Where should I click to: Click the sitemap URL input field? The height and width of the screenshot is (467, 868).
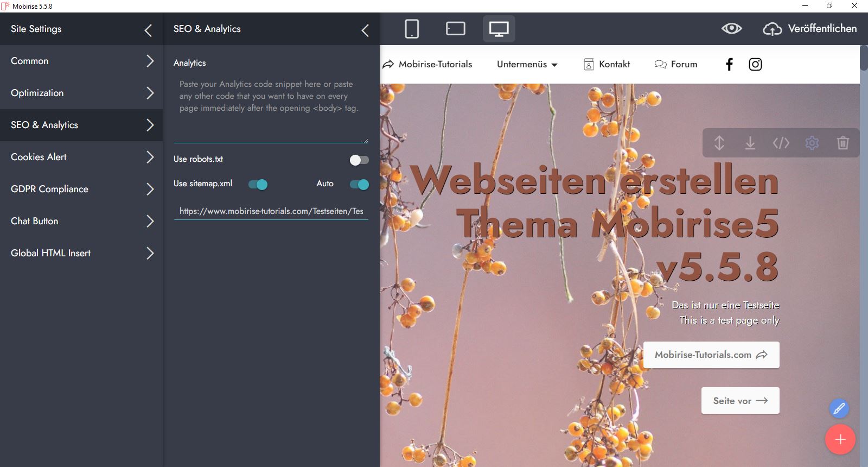[271, 211]
